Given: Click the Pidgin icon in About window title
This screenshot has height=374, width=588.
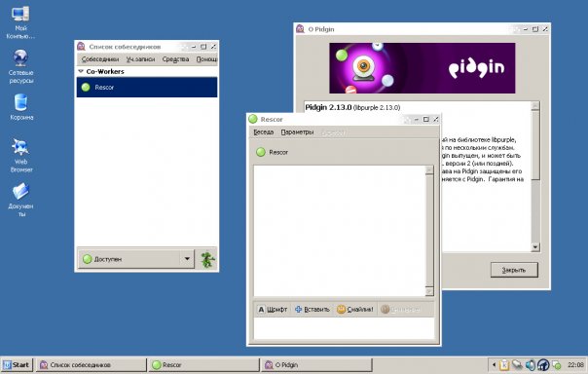Looking at the screenshot, I should (x=300, y=29).
